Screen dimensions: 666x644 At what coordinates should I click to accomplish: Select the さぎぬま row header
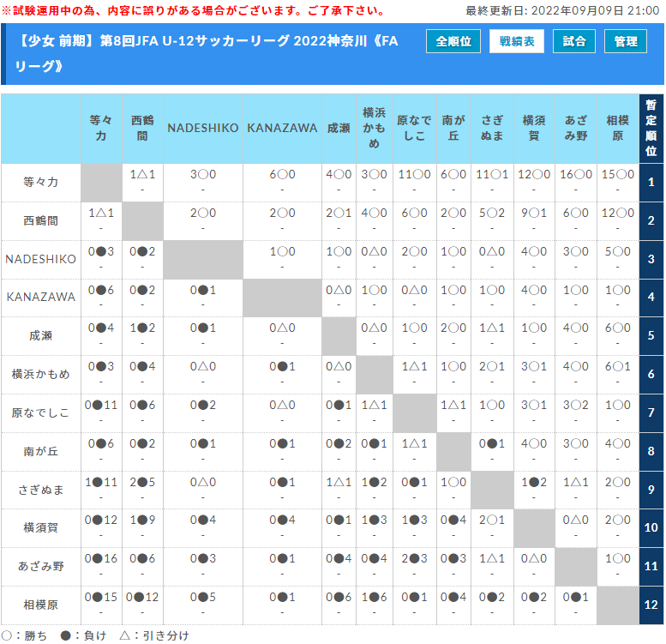click(x=41, y=490)
